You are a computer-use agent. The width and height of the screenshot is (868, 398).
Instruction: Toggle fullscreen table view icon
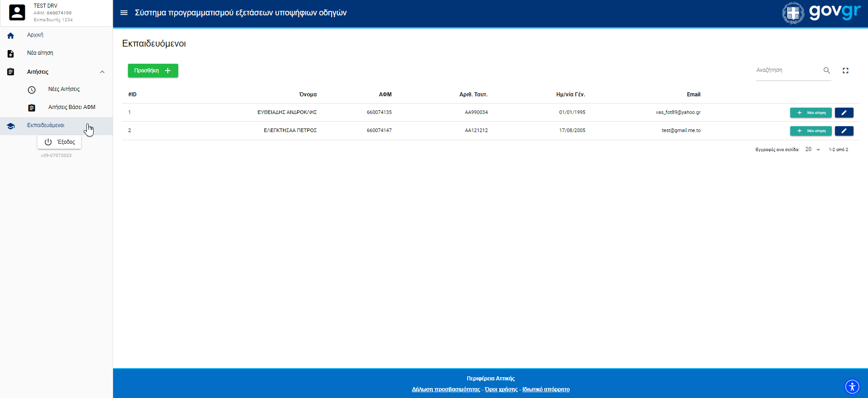pyautogui.click(x=845, y=71)
